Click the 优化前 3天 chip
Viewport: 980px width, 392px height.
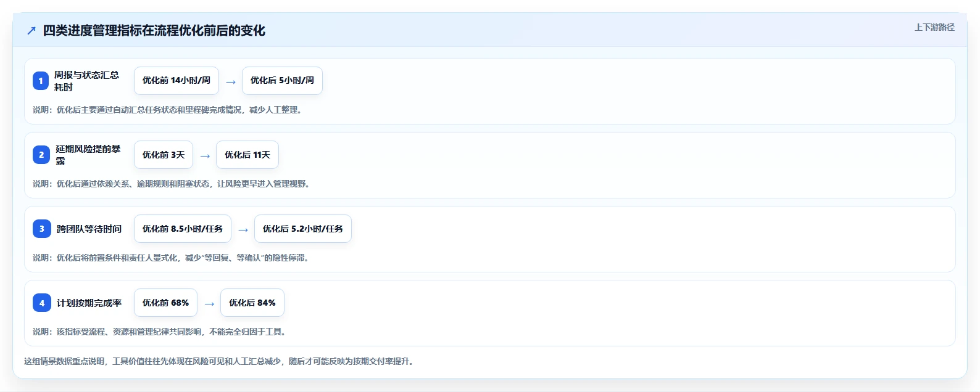coord(164,155)
